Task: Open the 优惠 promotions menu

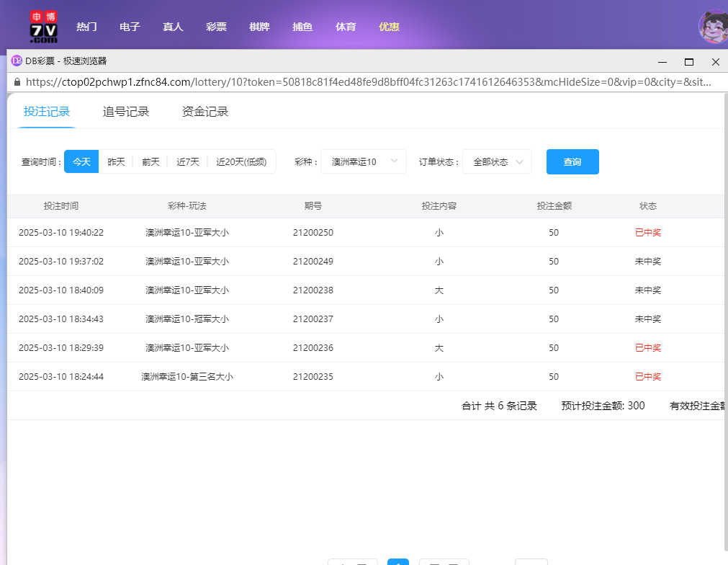Action: pos(389,26)
